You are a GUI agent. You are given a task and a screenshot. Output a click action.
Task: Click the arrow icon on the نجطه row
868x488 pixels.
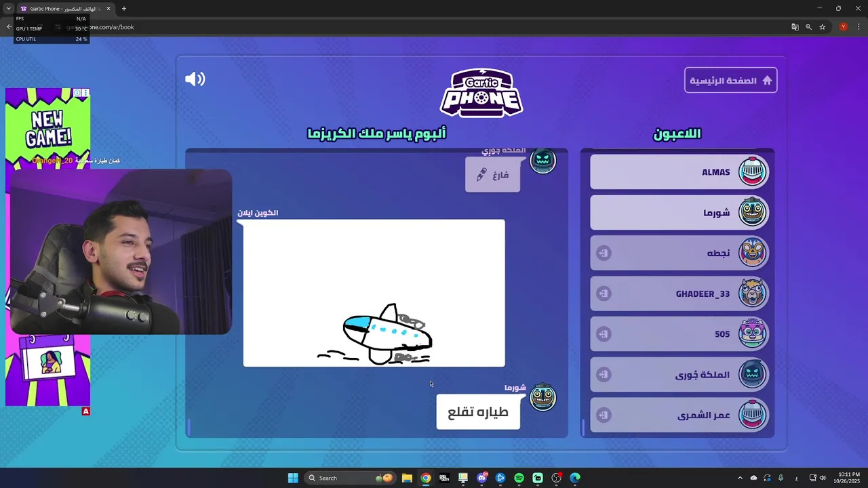604,253
